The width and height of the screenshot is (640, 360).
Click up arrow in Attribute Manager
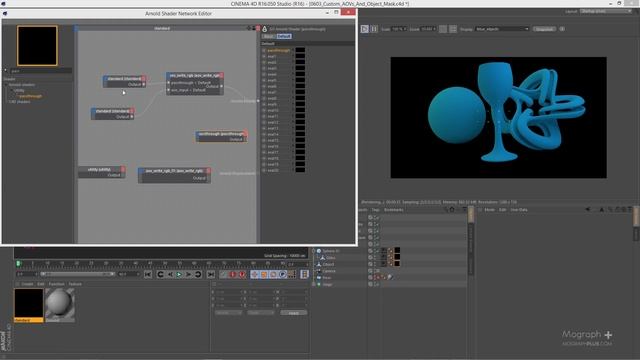click(602, 209)
